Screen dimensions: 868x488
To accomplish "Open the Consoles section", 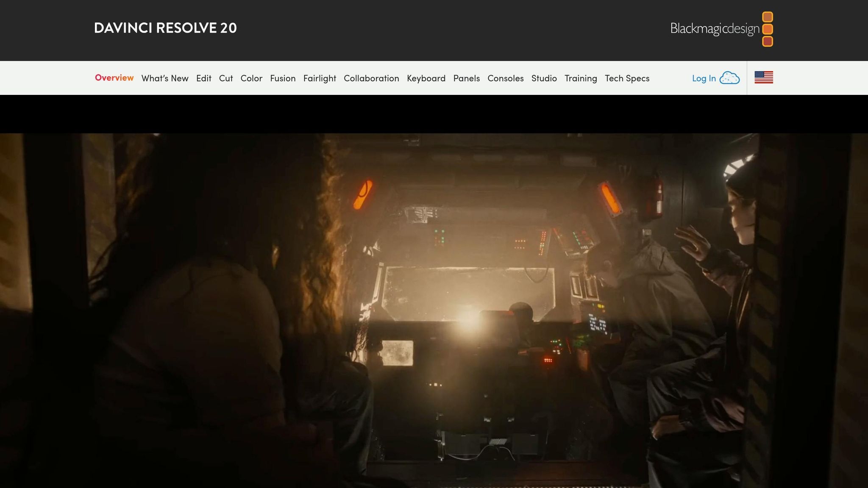I will pyautogui.click(x=506, y=78).
